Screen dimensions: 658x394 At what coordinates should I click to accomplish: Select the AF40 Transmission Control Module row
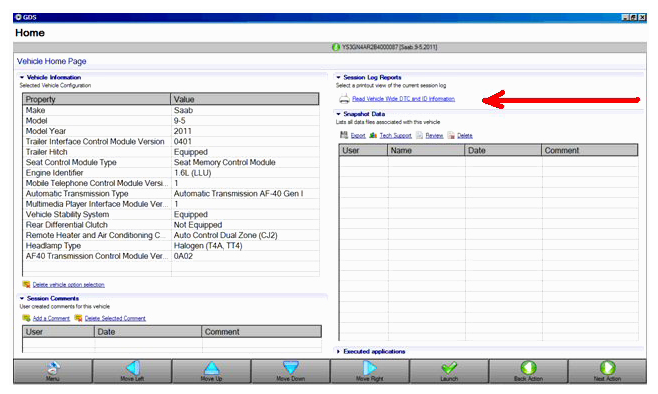pos(171,256)
